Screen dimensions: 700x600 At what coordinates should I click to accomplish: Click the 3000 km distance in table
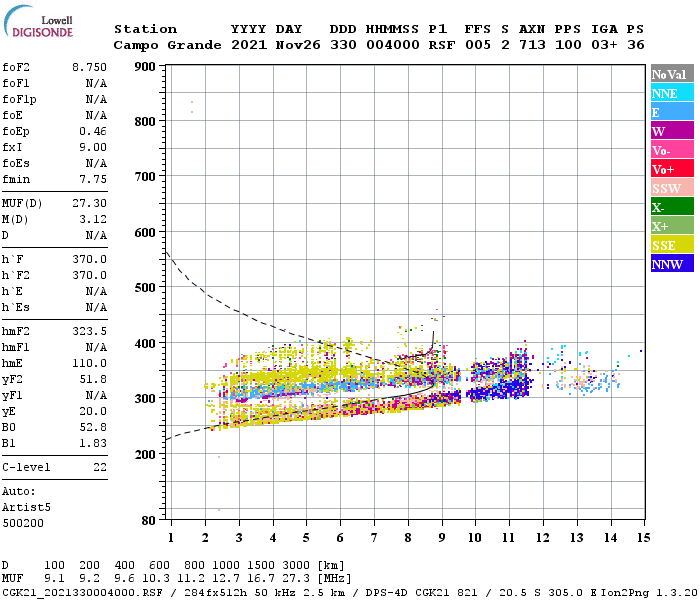296,566
